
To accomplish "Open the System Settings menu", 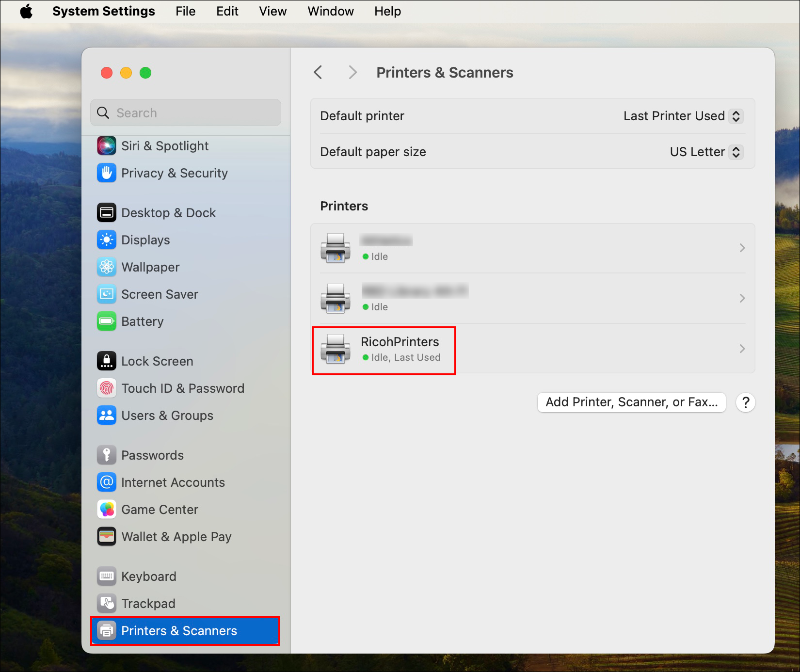I will [104, 11].
